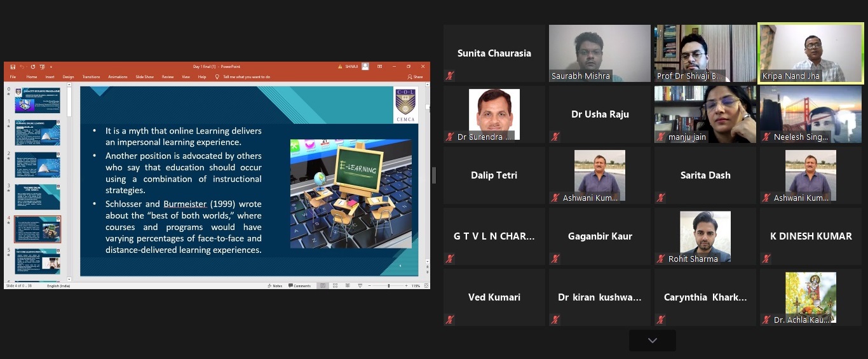Image resolution: width=868 pixels, height=359 pixels.
Task: Click the zoom slider in status bar
Action: coord(389,286)
